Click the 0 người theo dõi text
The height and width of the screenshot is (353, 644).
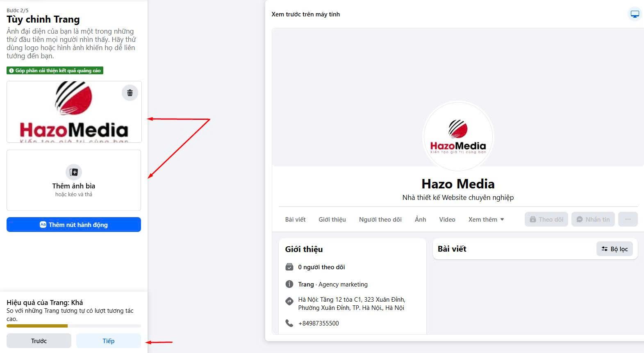tap(321, 267)
